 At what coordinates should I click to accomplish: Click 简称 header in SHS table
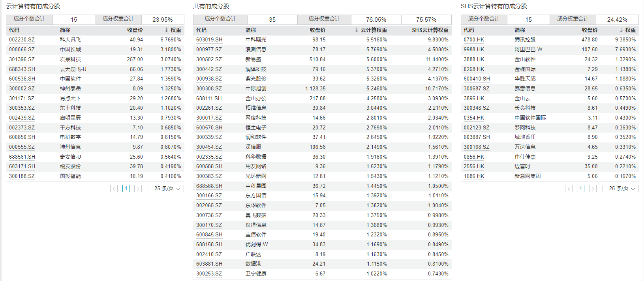(x=520, y=30)
